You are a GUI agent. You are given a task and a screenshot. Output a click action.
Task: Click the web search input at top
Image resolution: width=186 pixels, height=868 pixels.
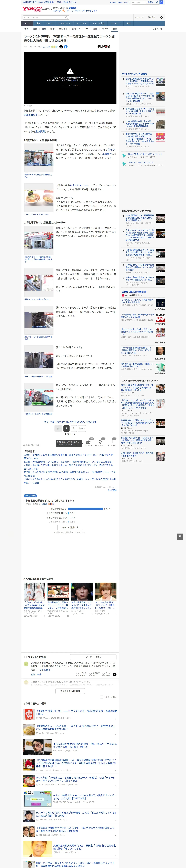[x=139, y=2]
